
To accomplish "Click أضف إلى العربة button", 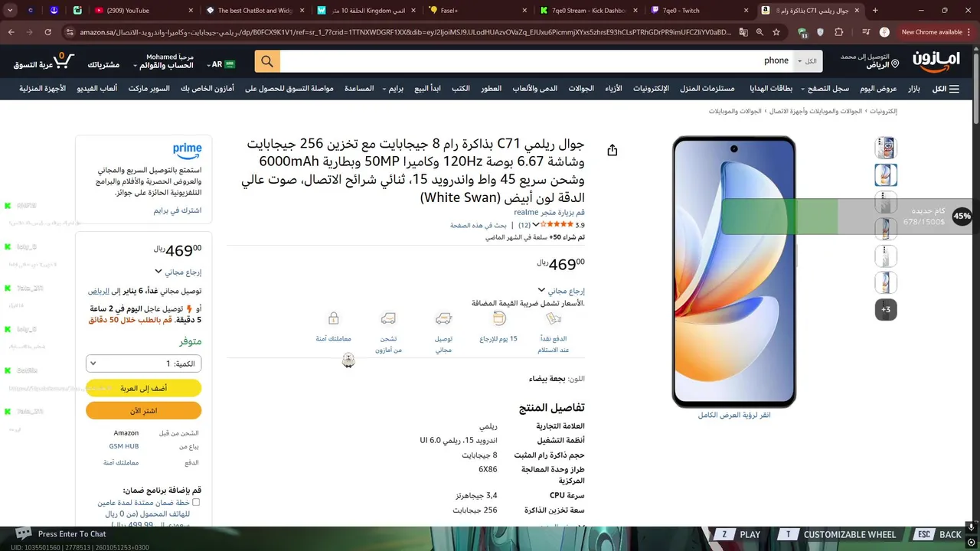I will (144, 388).
